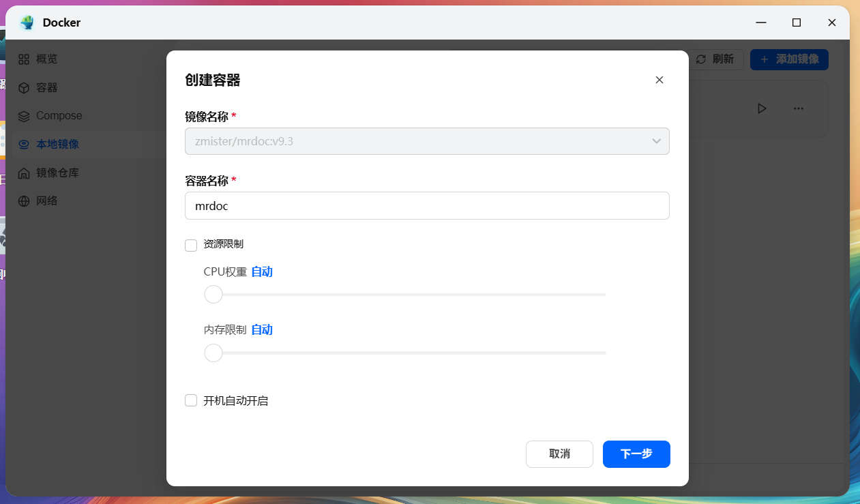Expand the image name dropdown arrow

click(656, 141)
